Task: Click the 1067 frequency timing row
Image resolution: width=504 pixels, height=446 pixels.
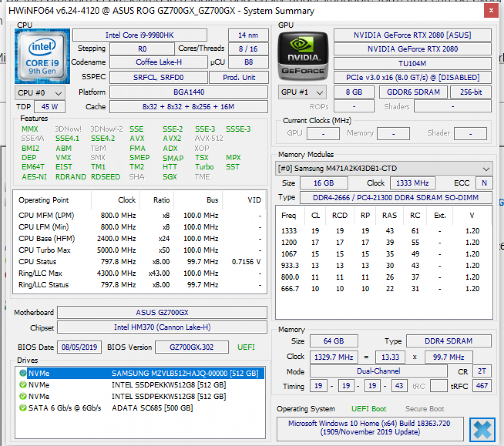Action: 384,254
